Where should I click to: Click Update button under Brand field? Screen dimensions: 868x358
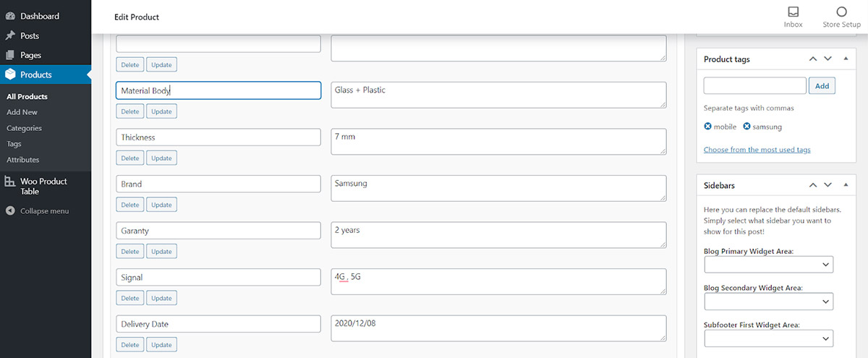point(161,205)
